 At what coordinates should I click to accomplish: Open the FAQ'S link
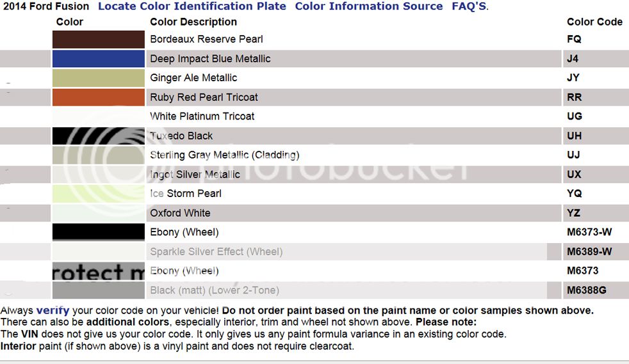tap(469, 6)
